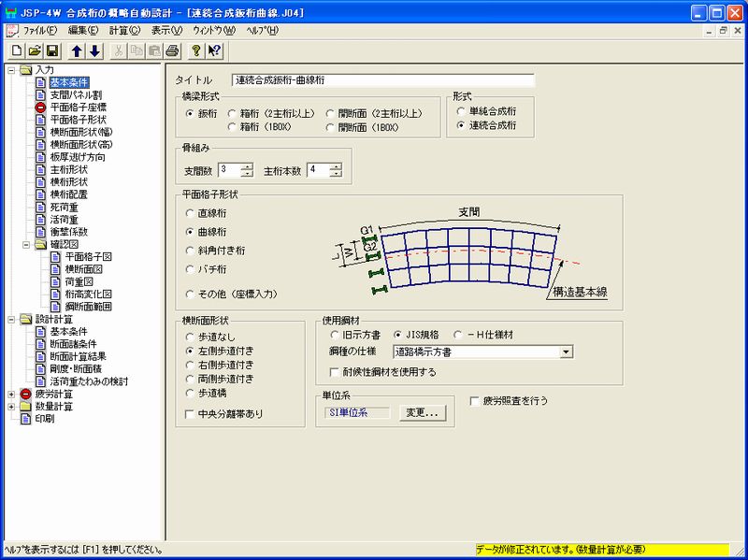
Task: Expand the 疲労計算 tree node
Action: [11, 395]
